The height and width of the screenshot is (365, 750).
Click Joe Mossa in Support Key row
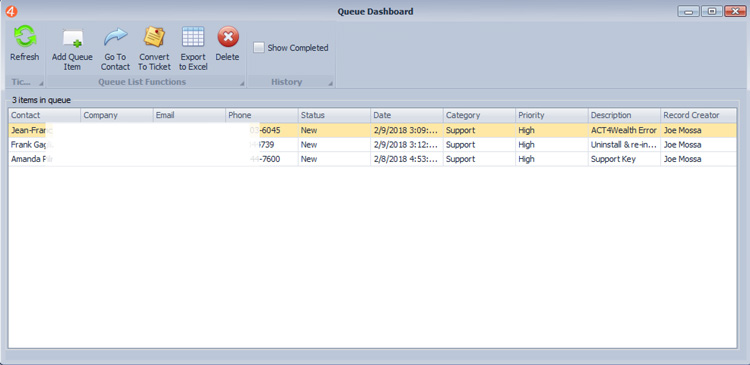(698, 159)
